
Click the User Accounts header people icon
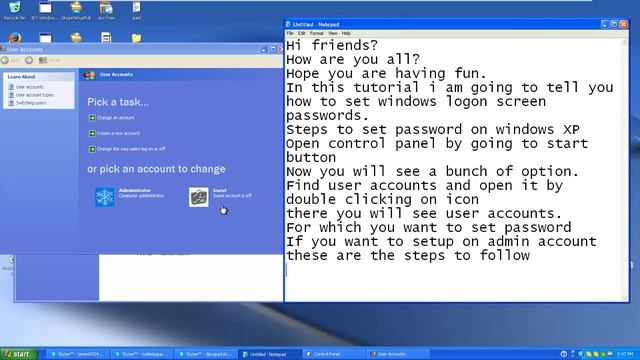[x=89, y=75]
